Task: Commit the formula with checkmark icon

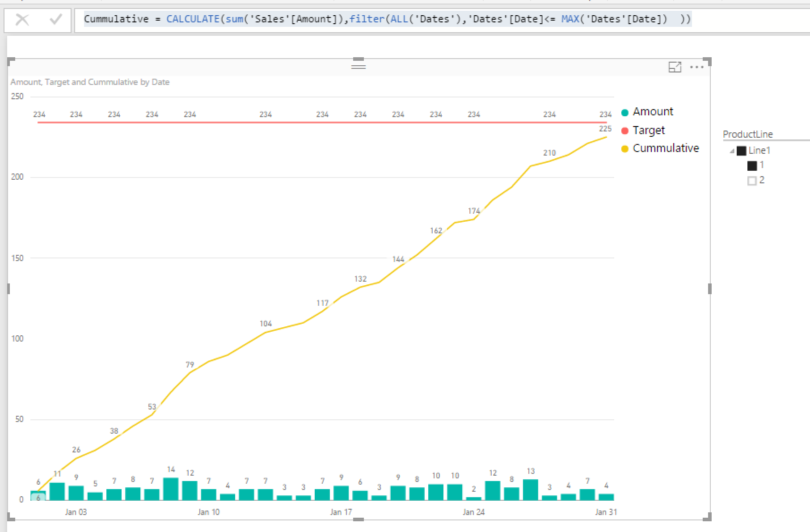Action: click(x=56, y=19)
